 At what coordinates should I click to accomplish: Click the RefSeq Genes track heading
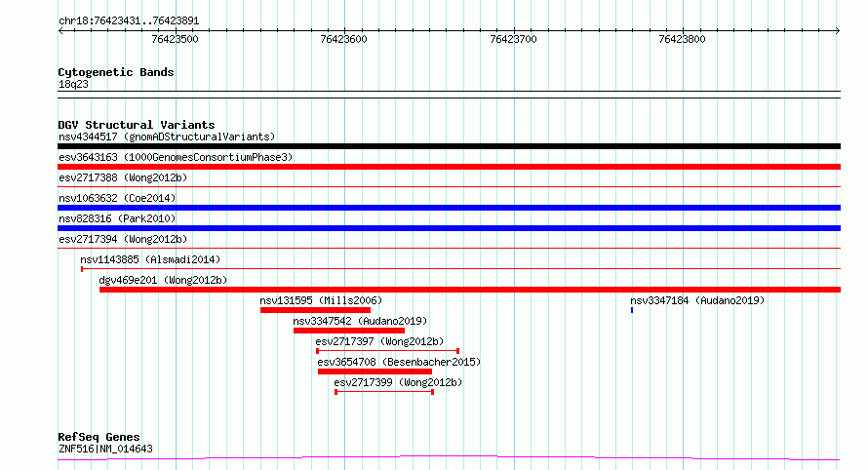click(x=99, y=437)
